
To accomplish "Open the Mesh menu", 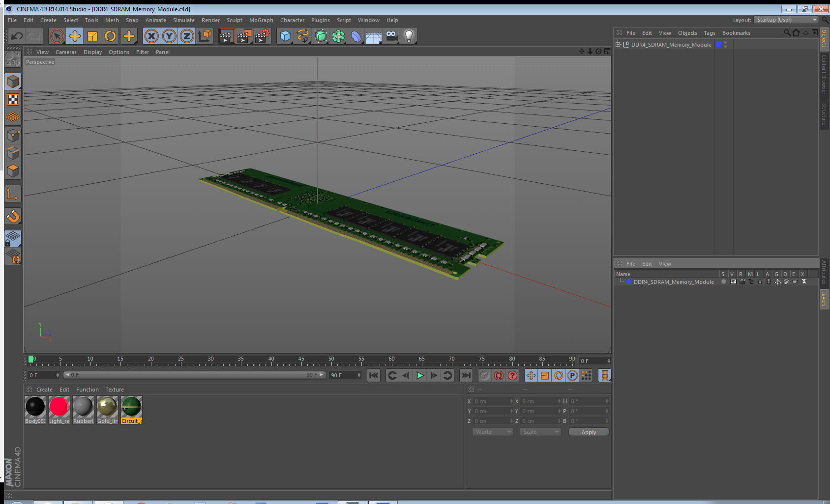I will [x=112, y=20].
